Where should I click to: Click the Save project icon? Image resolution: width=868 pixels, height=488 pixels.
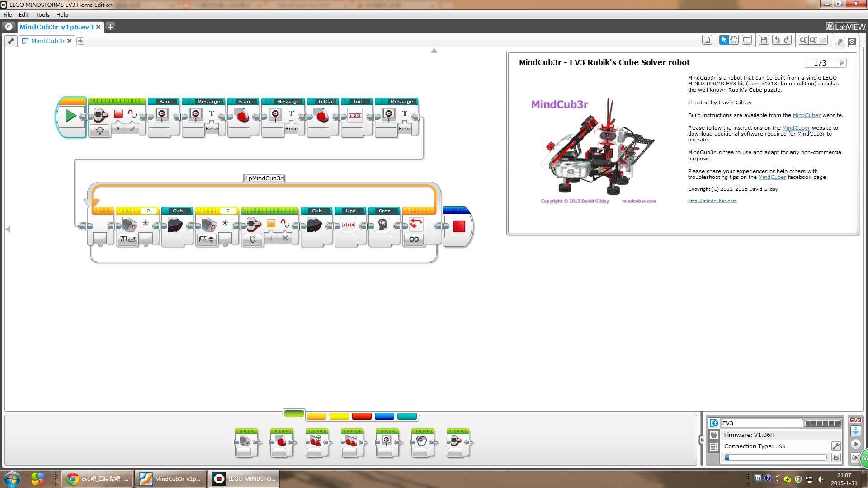pyautogui.click(x=764, y=40)
